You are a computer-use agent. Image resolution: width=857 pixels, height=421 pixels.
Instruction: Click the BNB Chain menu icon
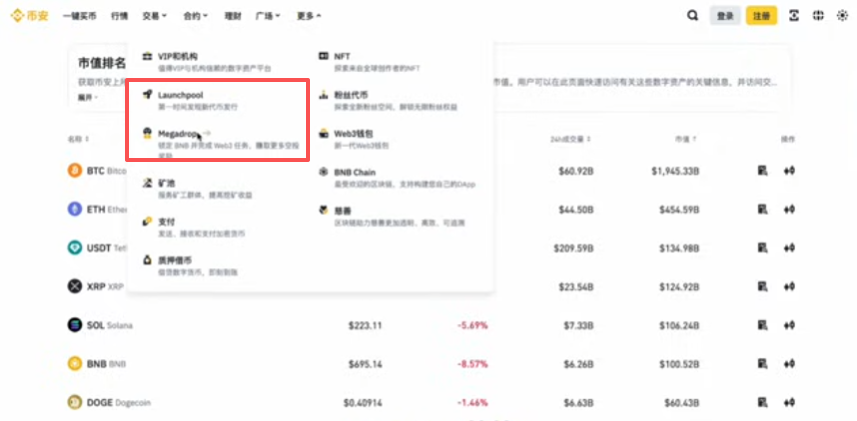coord(324,172)
